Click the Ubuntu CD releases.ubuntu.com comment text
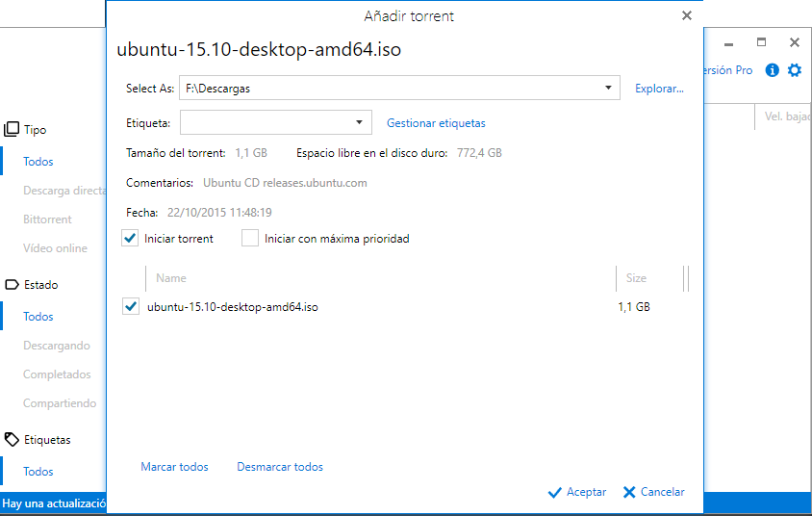Image resolution: width=812 pixels, height=516 pixels. point(285,183)
